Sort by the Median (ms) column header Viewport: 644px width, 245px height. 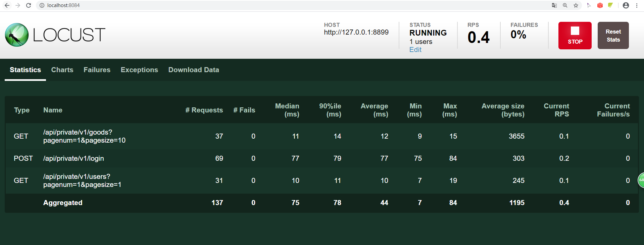click(x=287, y=110)
